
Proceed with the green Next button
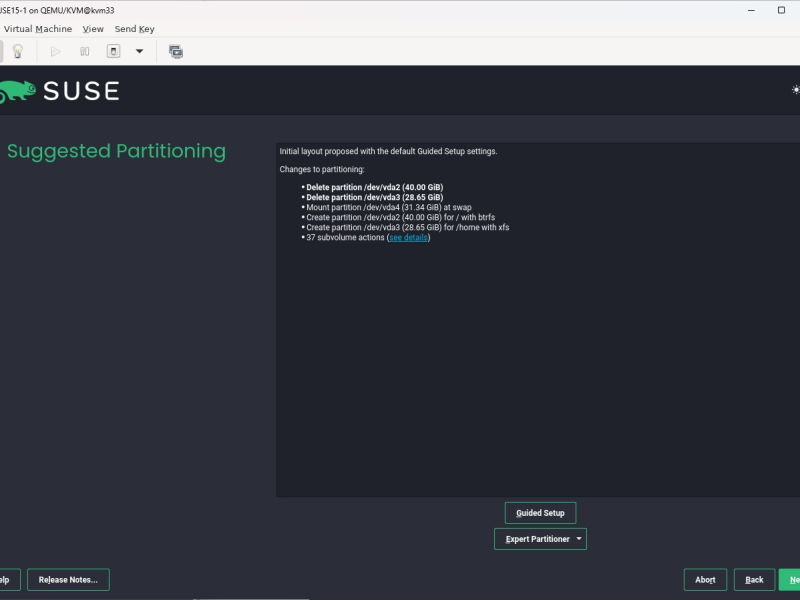pos(790,580)
